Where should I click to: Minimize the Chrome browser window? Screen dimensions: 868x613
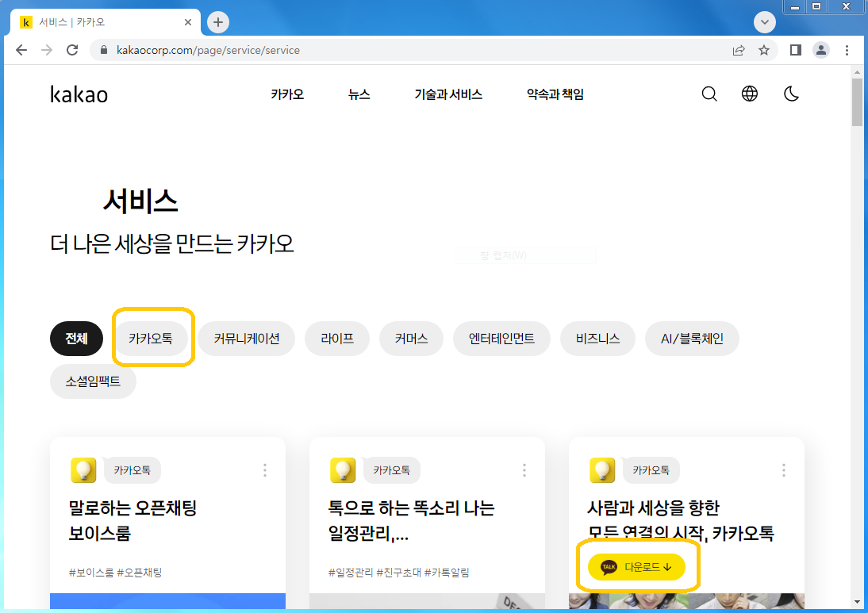[x=795, y=6]
